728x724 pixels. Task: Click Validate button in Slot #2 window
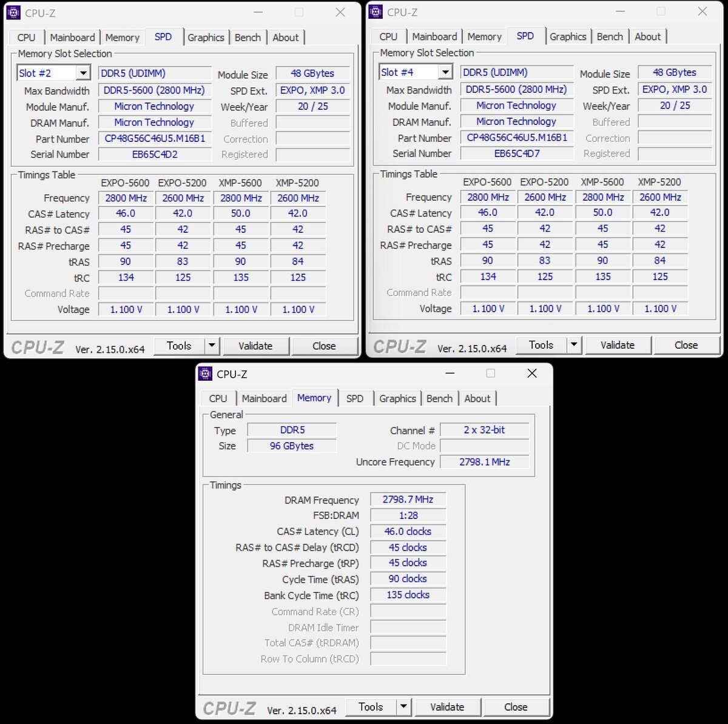click(255, 346)
